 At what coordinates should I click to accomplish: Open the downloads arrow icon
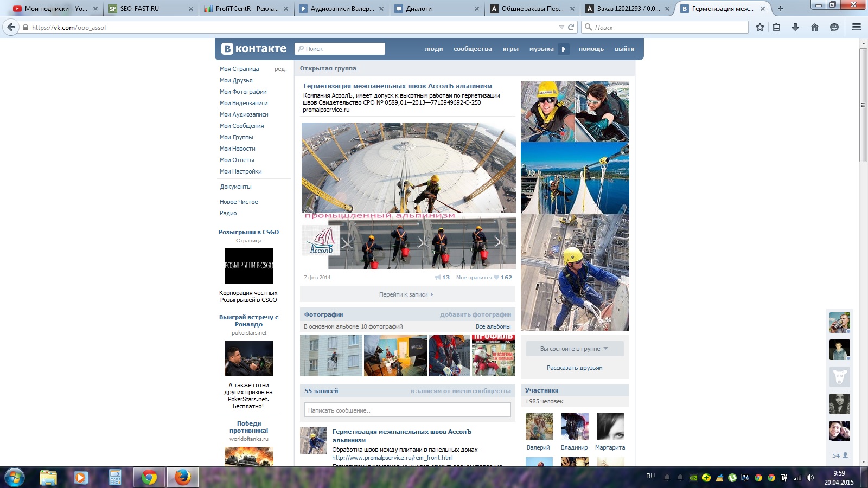point(795,27)
